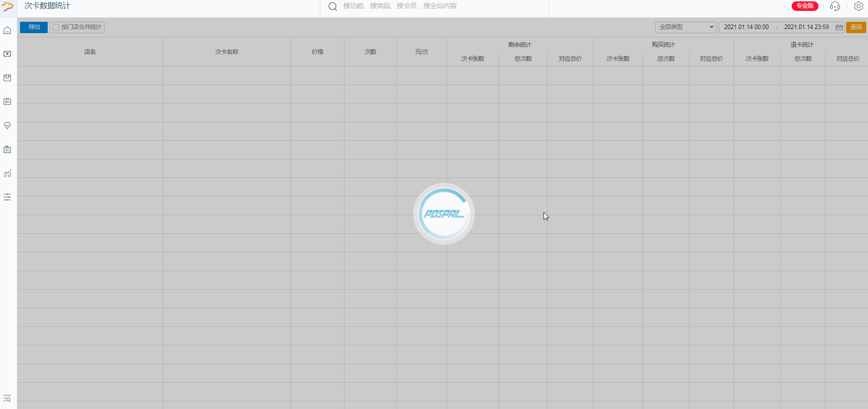
Task: Expand the 全部类型 dropdown
Action: click(686, 27)
